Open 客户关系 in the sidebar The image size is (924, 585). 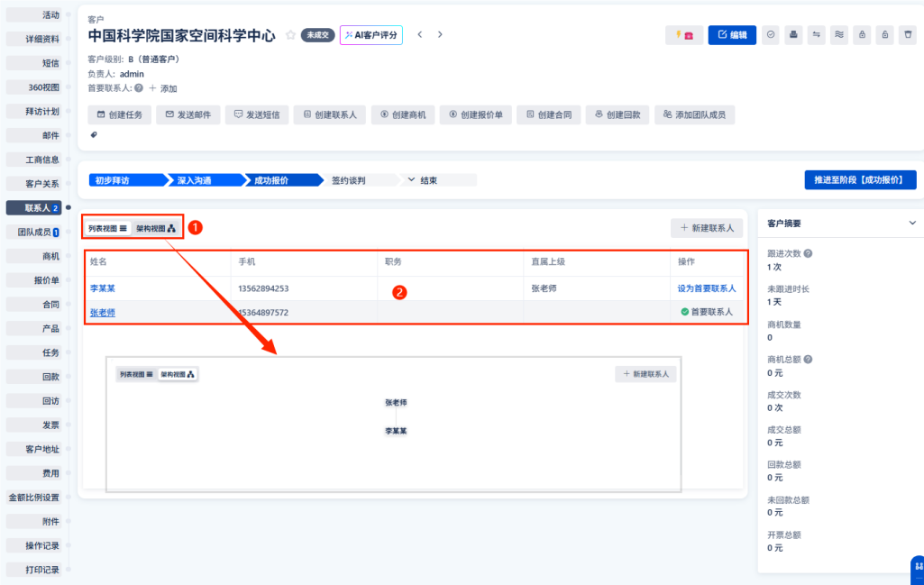tap(33, 184)
